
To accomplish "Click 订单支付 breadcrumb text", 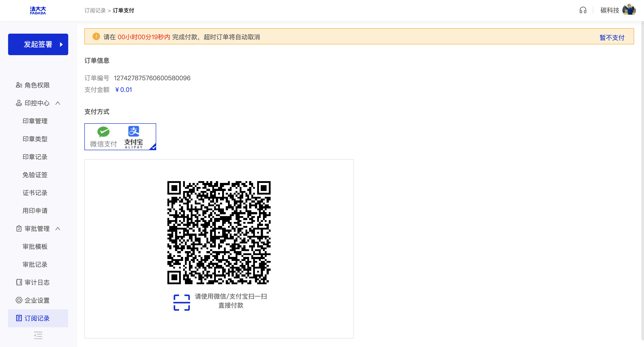I will [123, 10].
